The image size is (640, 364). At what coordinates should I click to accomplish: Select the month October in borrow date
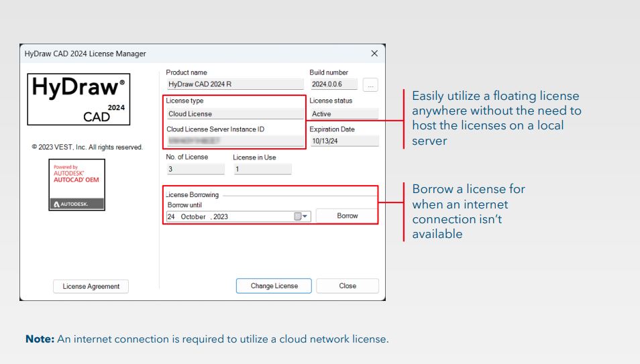click(193, 217)
